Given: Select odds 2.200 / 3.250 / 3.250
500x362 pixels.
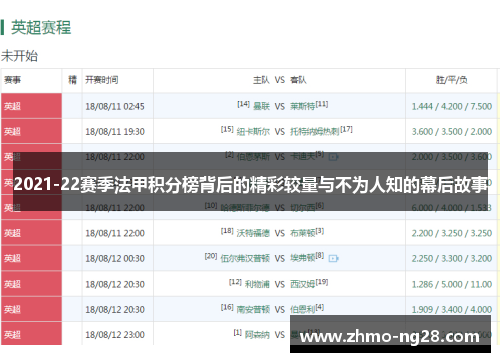Looking at the screenshot, I should pyautogui.click(x=452, y=233).
